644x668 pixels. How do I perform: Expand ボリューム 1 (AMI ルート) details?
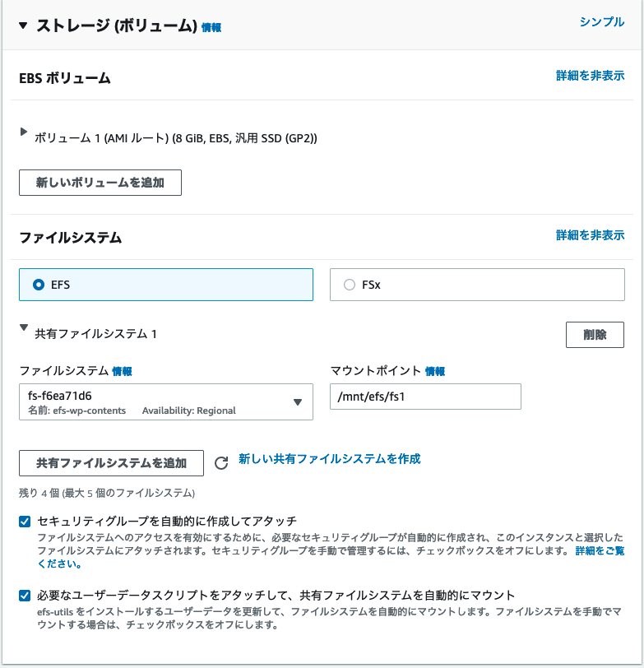(x=24, y=132)
